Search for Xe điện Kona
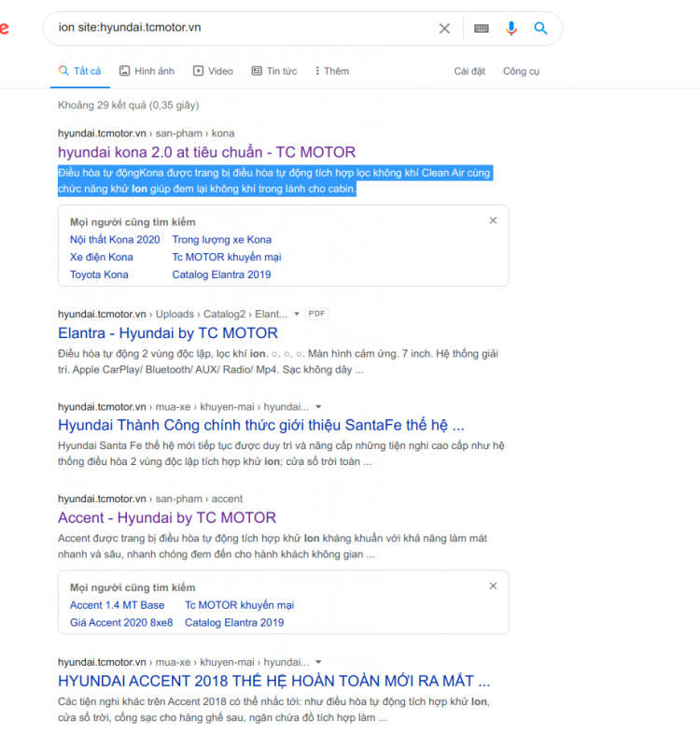 (101, 257)
